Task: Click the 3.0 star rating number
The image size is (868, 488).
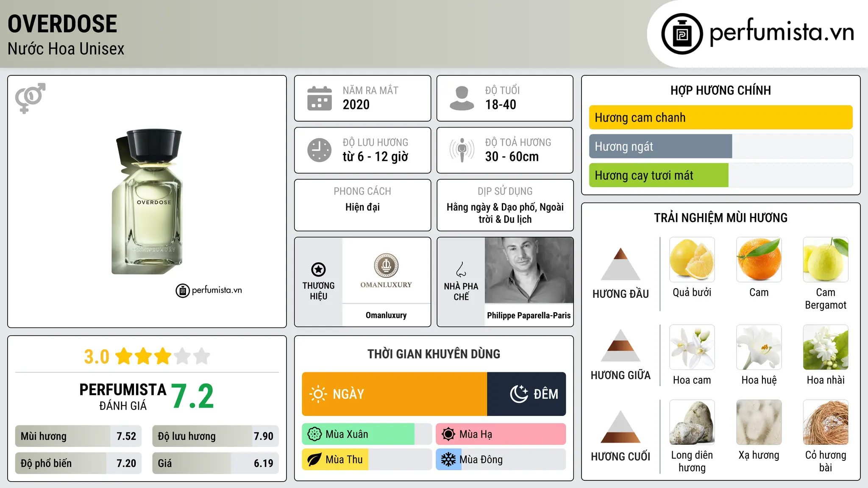Action: click(x=97, y=357)
